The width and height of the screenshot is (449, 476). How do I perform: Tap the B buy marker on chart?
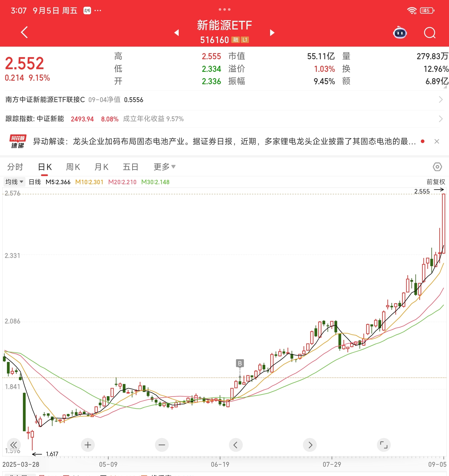click(240, 363)
